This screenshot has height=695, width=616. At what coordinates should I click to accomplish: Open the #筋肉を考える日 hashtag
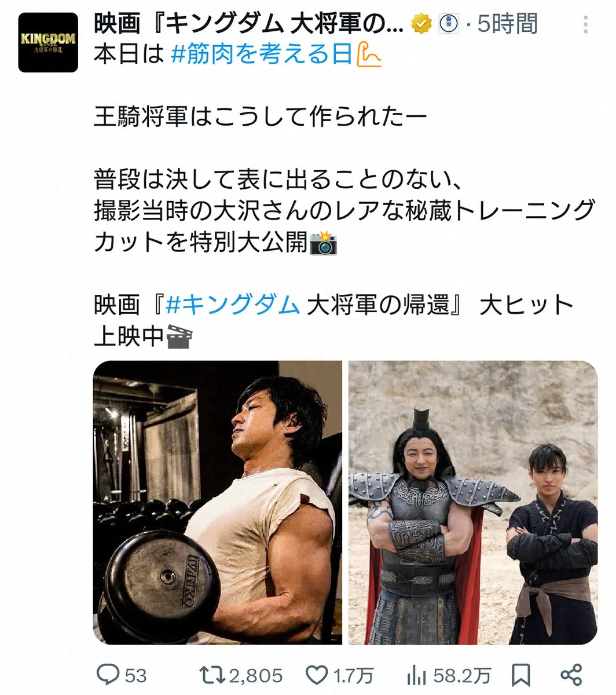(x=262, y=54)
